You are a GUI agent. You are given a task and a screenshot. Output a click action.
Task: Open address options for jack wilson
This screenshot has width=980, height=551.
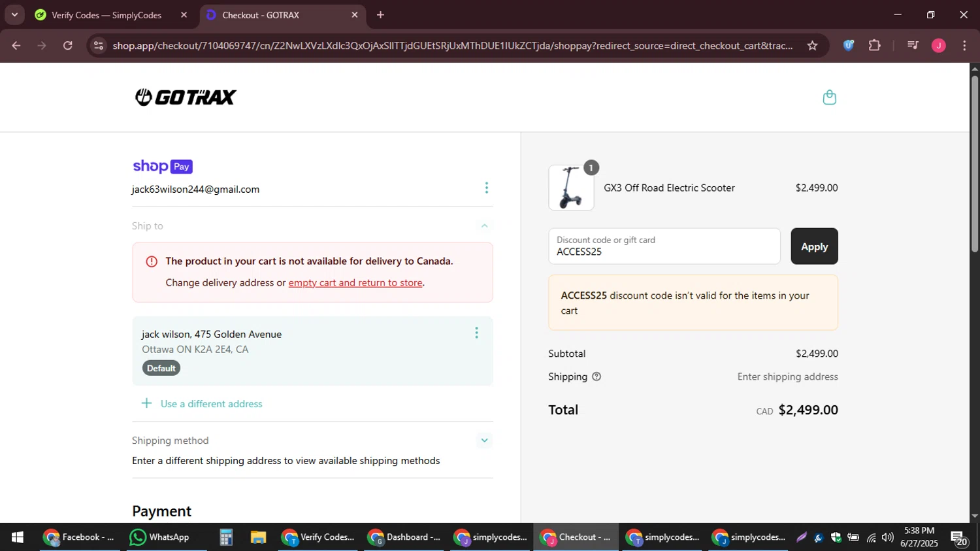tap(476, 333)
